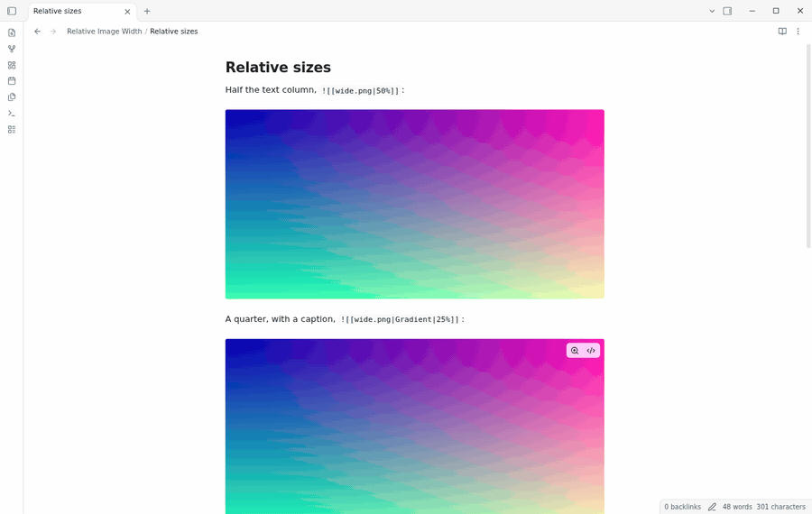
Task: Click the first gradient image
Action: (415, 204)
